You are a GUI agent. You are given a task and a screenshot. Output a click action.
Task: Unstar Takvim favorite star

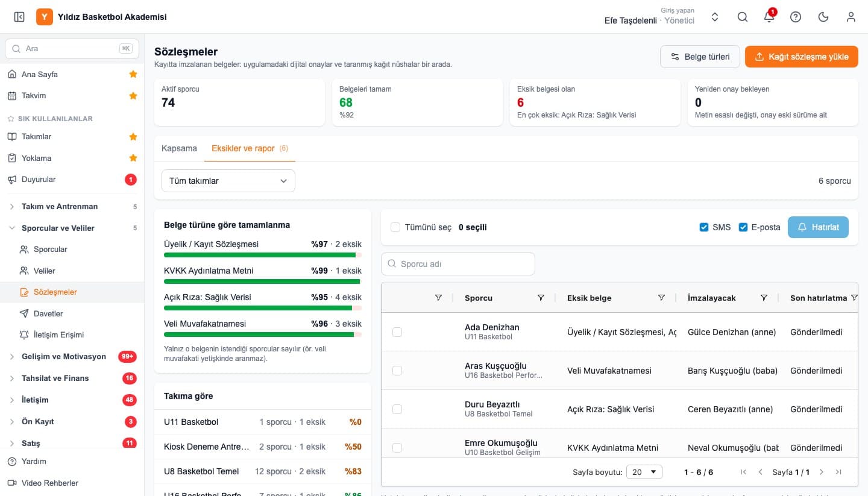[x=133, y=96]
